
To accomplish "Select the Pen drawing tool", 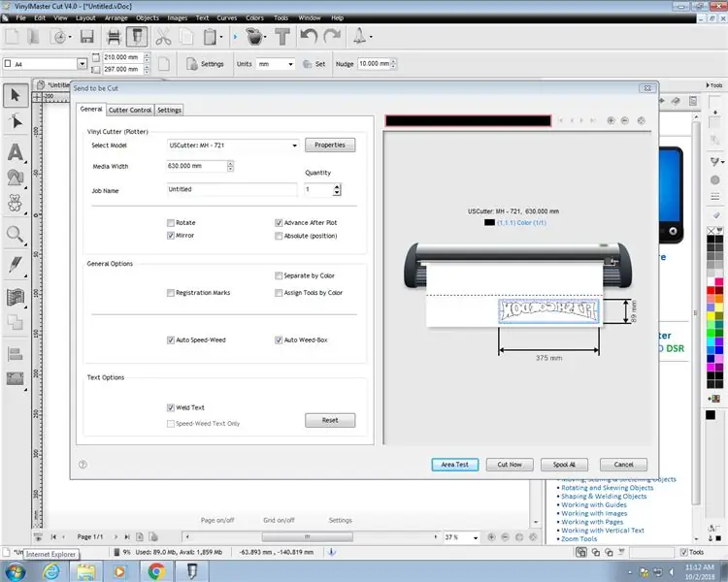I will (16, 266).
